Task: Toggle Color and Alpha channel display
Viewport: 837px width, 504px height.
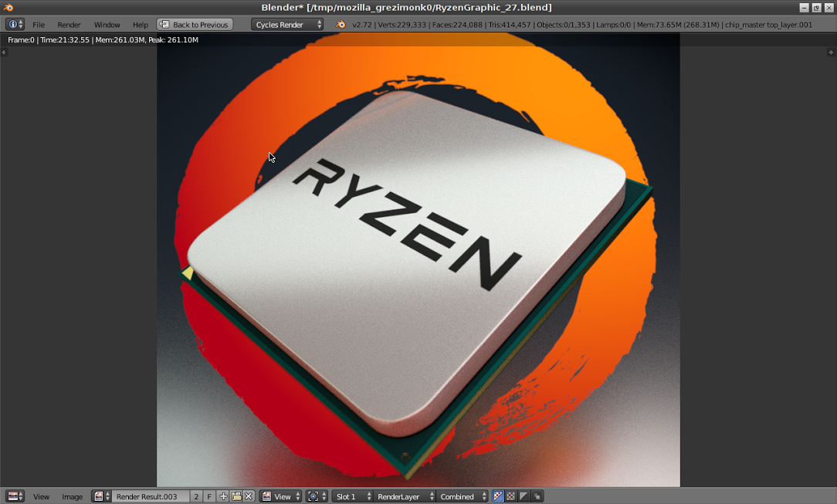Action: click(498, 496)
